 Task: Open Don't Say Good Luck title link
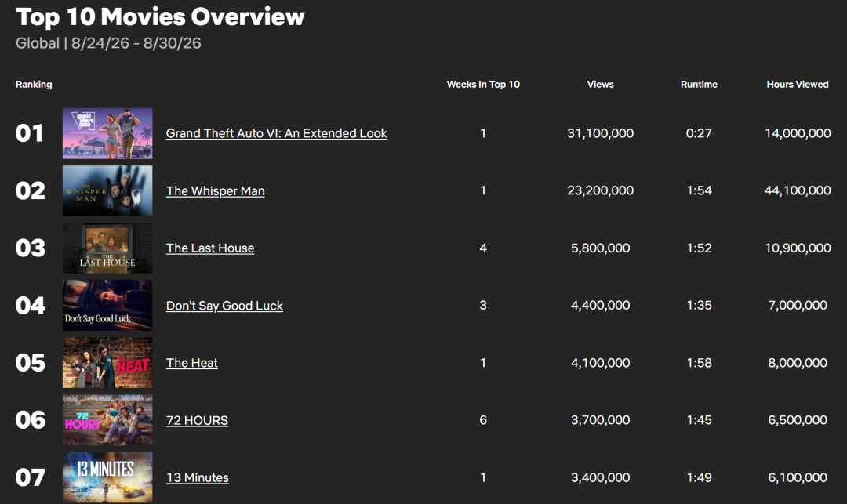point(224,306)
